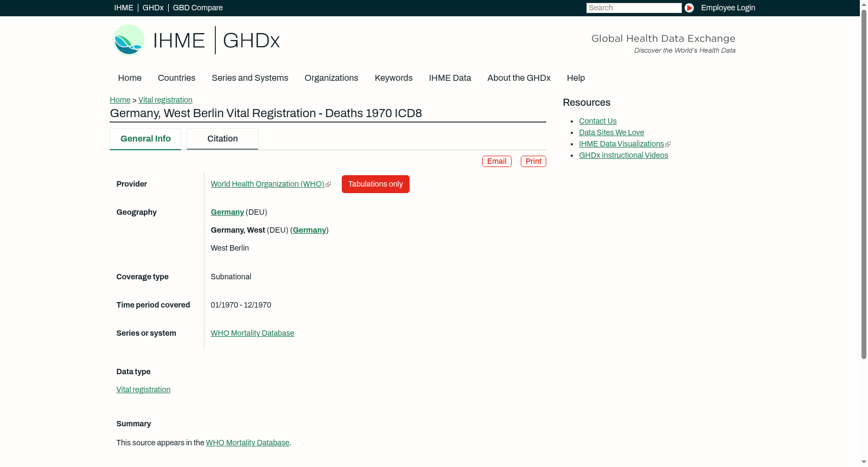This screenshot has height=467, width=868.
Task: Open Vital registration link under Data type
Action: (x=143, y=390)
